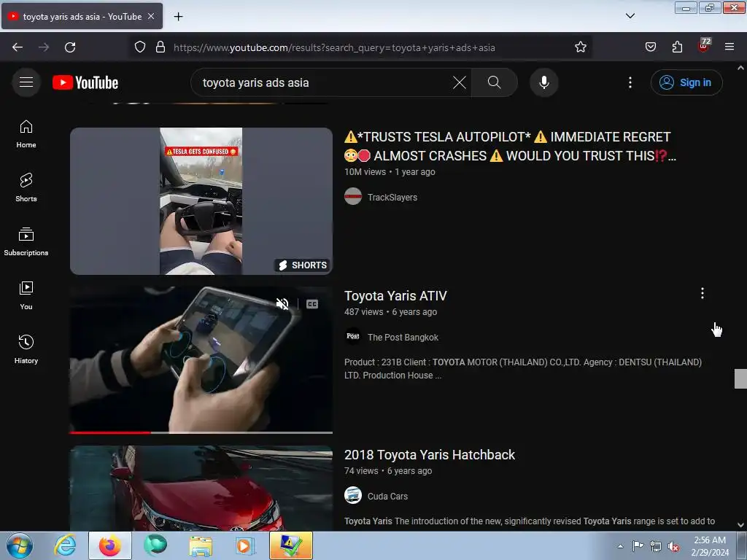
Task: Seek in ATIV preview progress bar
Action: [x=201, y=432]
